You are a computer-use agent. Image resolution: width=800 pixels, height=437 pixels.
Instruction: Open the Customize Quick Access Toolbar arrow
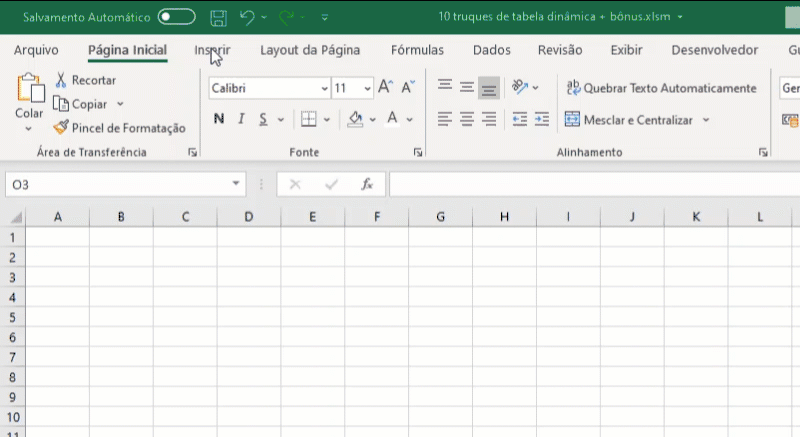click(x=324, y=17)
